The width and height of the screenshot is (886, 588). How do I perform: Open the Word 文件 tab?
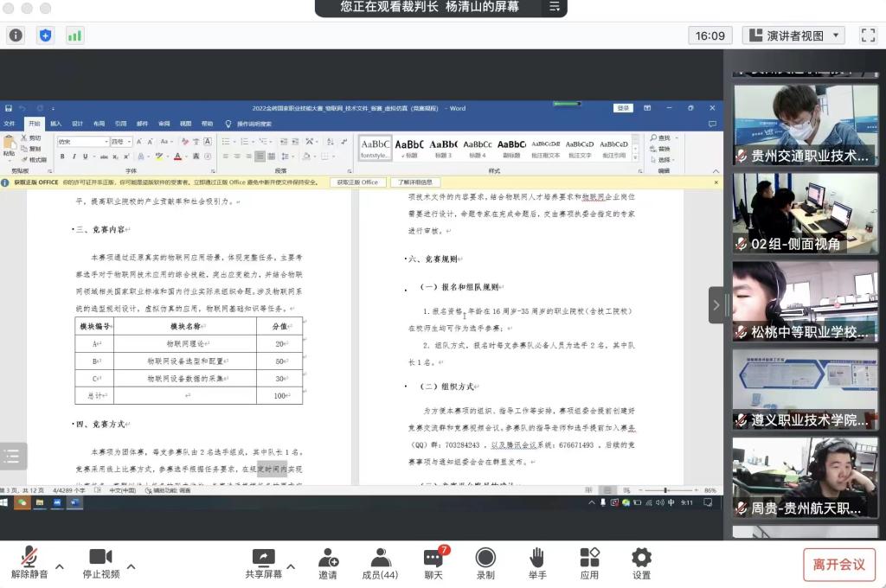tap(10, 124)
